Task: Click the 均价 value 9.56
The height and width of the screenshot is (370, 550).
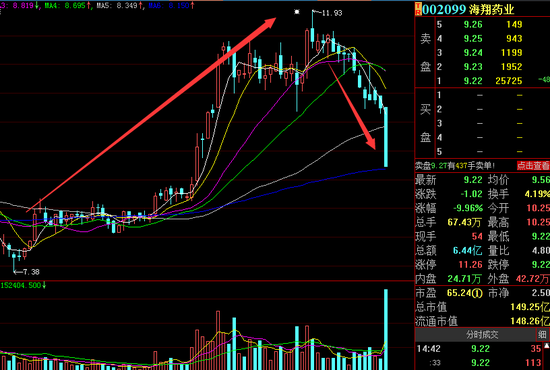Action: click(541, 180)
